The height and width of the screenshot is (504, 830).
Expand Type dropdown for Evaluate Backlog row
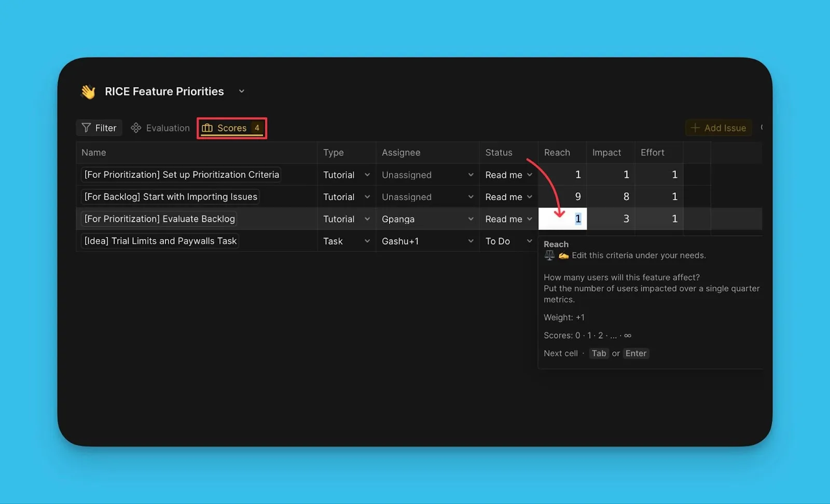pyautogui.click(x=367, y=219)
